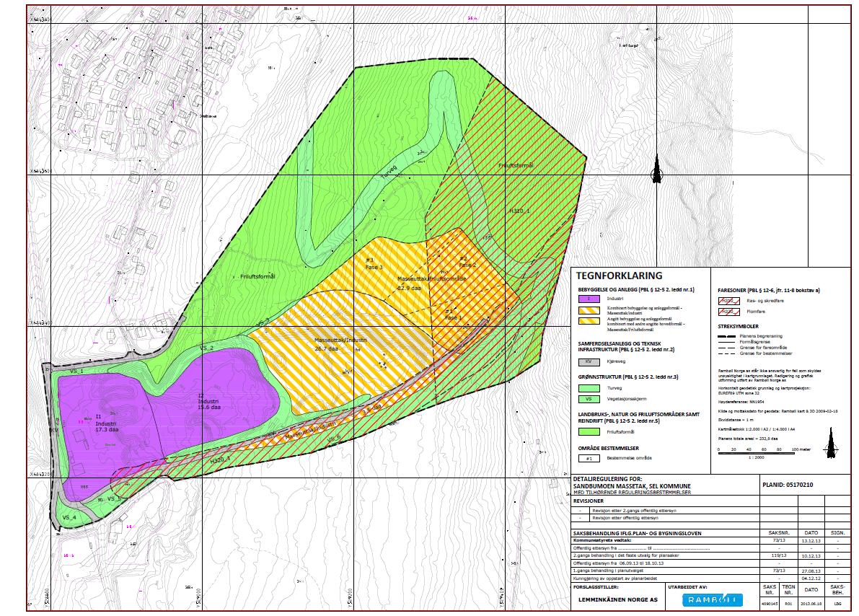Click the drawing number R01 cell
This screenshot has height=616, width=859.
tap(788, 604)
